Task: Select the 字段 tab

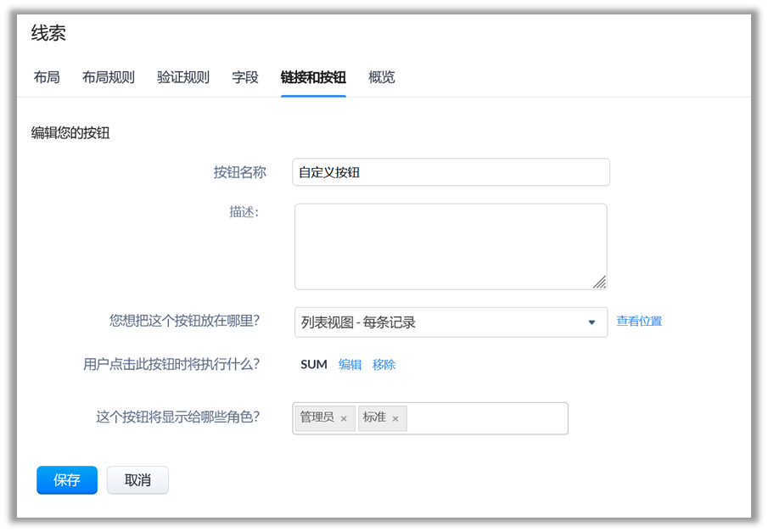Action: tap(245, 77)
